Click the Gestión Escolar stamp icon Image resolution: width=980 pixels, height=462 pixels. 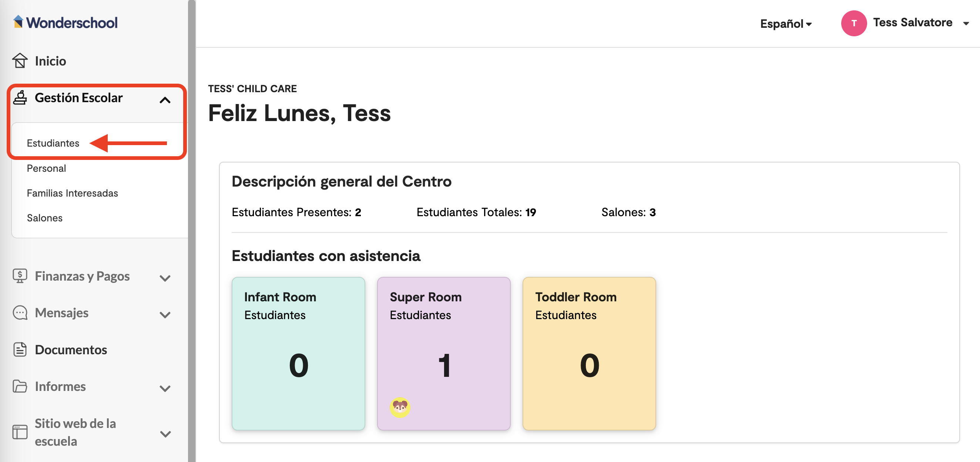tap(20, 97)
